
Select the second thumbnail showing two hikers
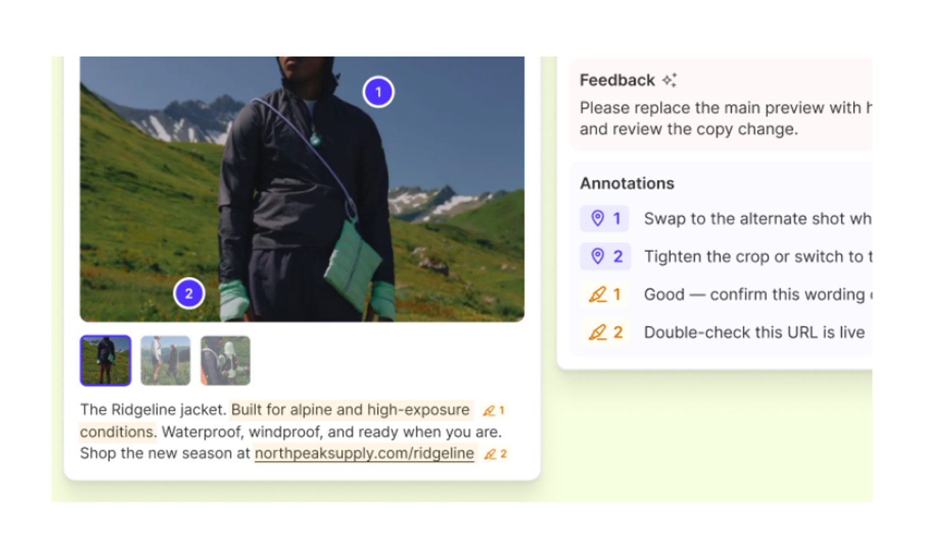(x=165, y=361)
